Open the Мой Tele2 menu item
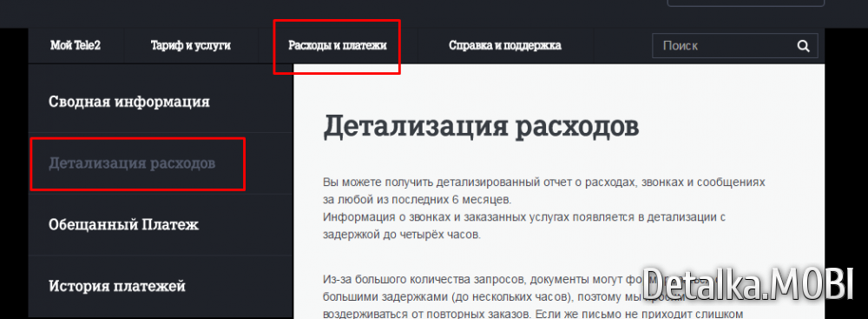 tap(76, 45)
